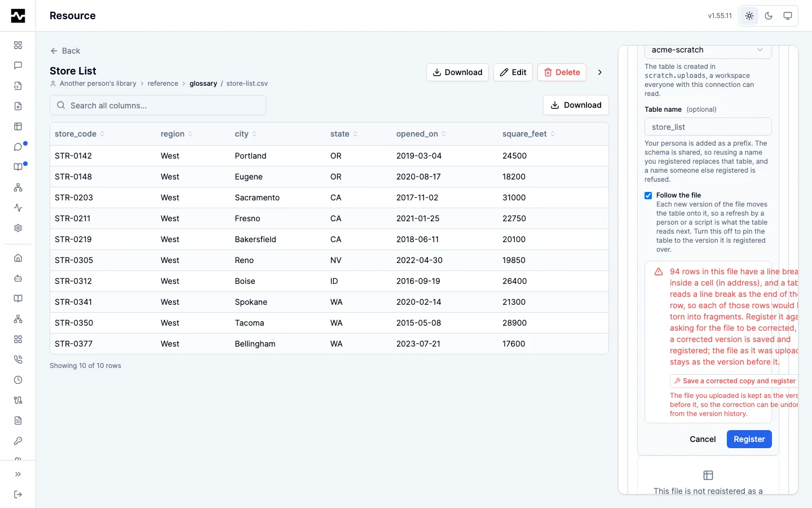Sort by the state column header
Screen dimensions: 812x508
pyautogui.click(x=344, y=134)
